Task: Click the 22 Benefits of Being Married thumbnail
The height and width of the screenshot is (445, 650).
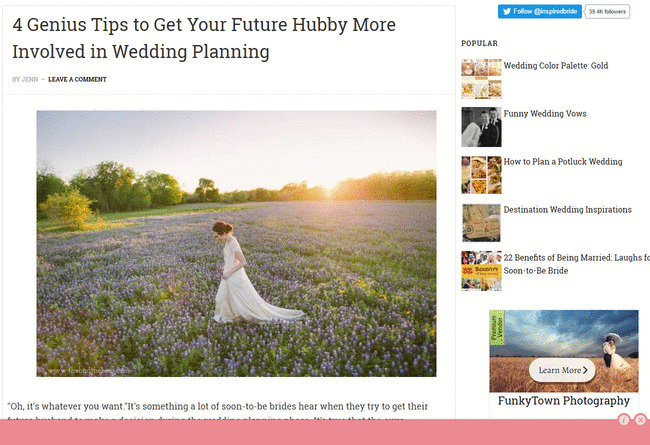Action: tap(481, 271)
